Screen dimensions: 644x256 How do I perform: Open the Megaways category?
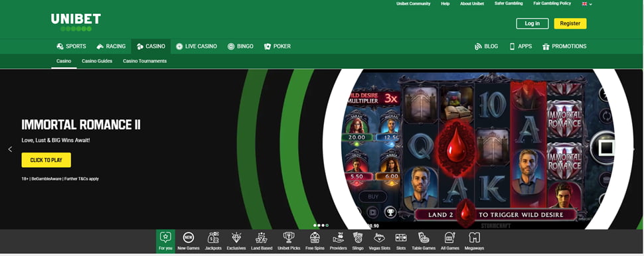(474, 241)
